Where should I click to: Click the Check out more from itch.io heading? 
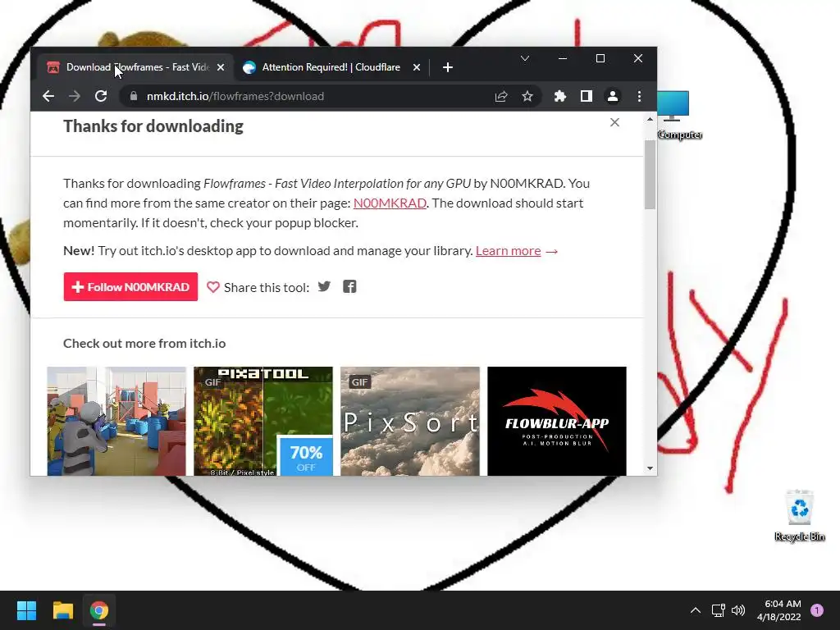[144, 344]
